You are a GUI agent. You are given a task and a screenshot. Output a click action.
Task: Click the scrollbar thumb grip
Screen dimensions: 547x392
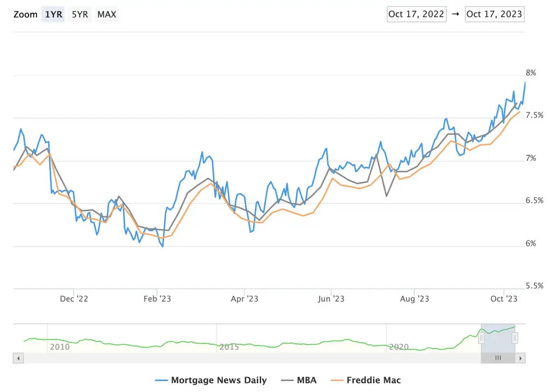[498, 358]
